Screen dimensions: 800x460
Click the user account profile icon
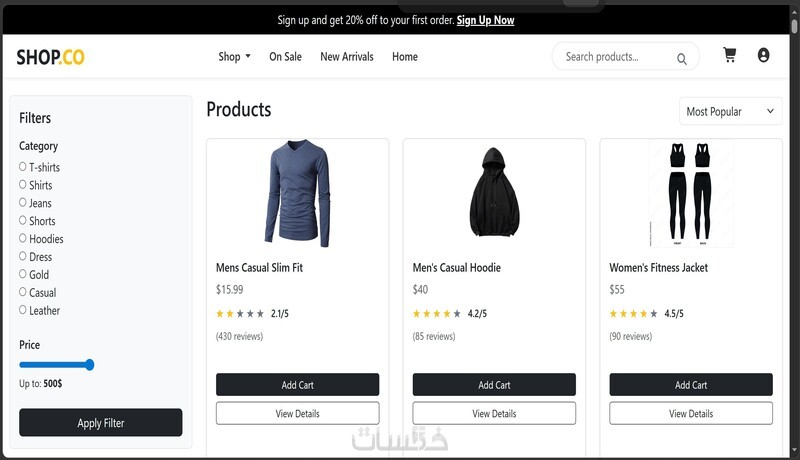tap(764, 56)
